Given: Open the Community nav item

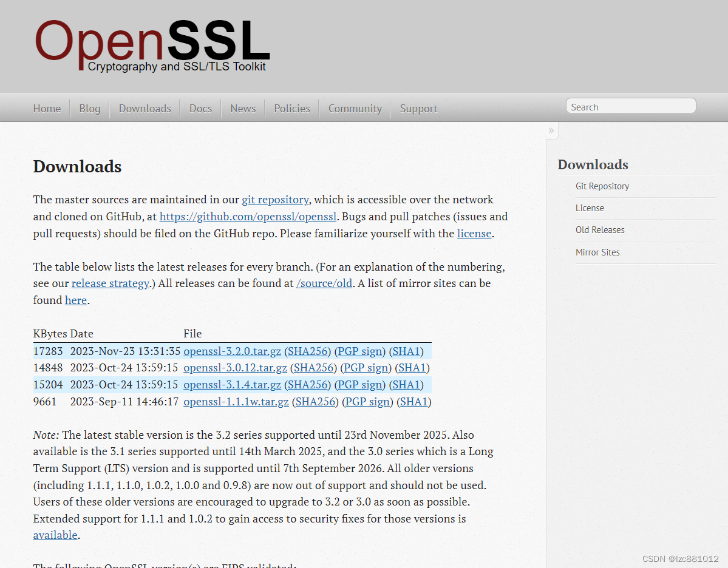Looking at the screenshot, I should (x=355, y=108).
